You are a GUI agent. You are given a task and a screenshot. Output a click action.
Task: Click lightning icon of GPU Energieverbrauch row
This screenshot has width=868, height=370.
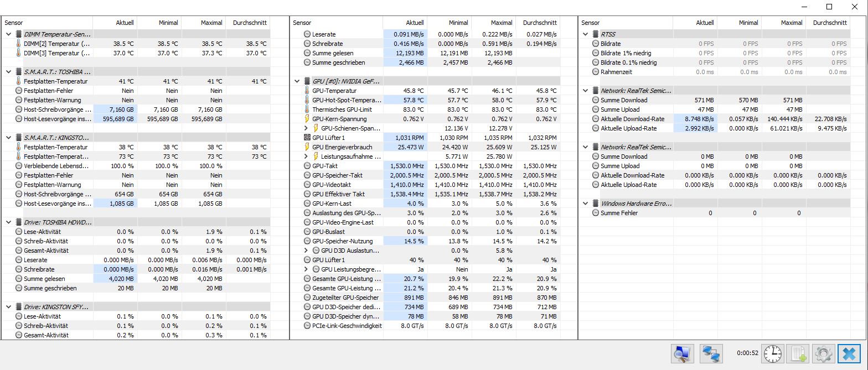(x=308, y=147)
